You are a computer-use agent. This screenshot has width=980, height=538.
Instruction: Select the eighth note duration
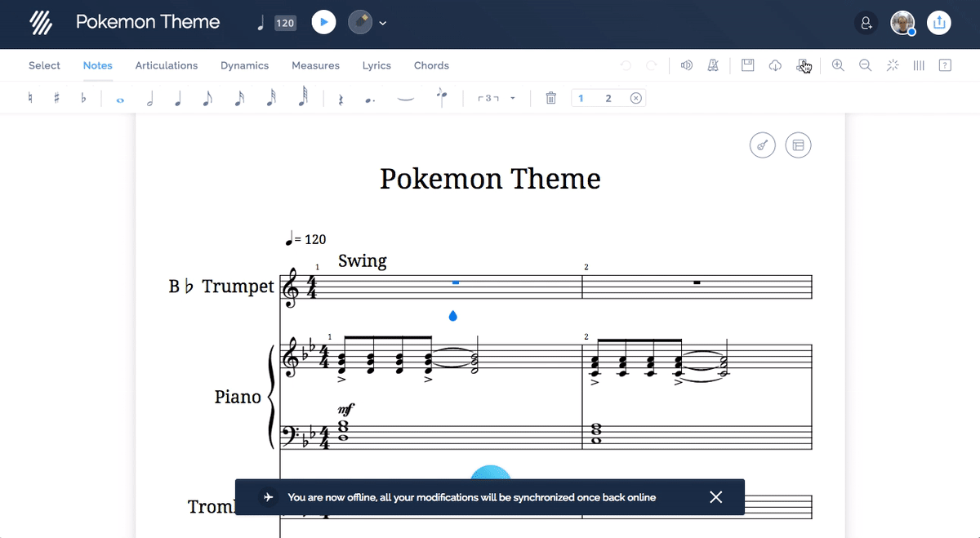[207, 98]
